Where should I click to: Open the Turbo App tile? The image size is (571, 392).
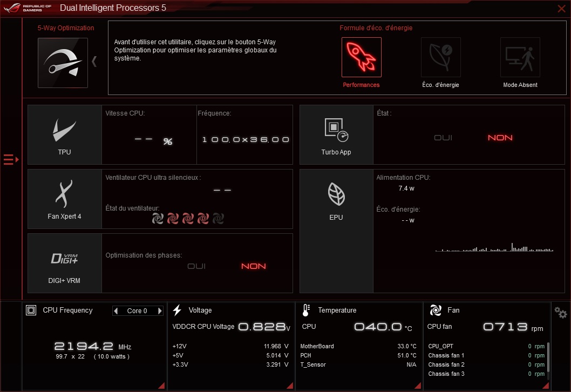coord(336,134)
